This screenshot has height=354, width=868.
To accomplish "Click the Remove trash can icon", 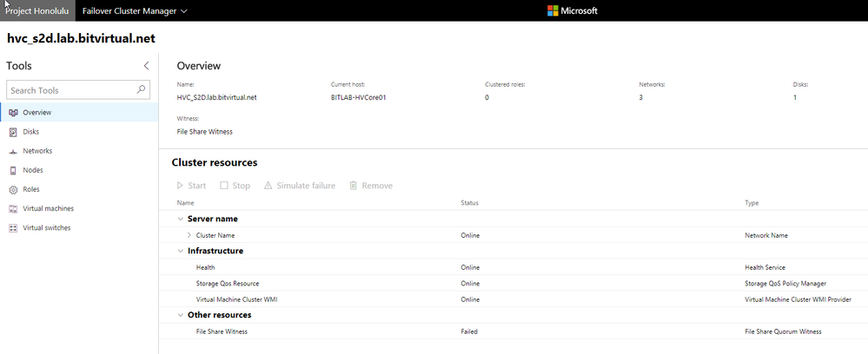I will click(353, 186).
